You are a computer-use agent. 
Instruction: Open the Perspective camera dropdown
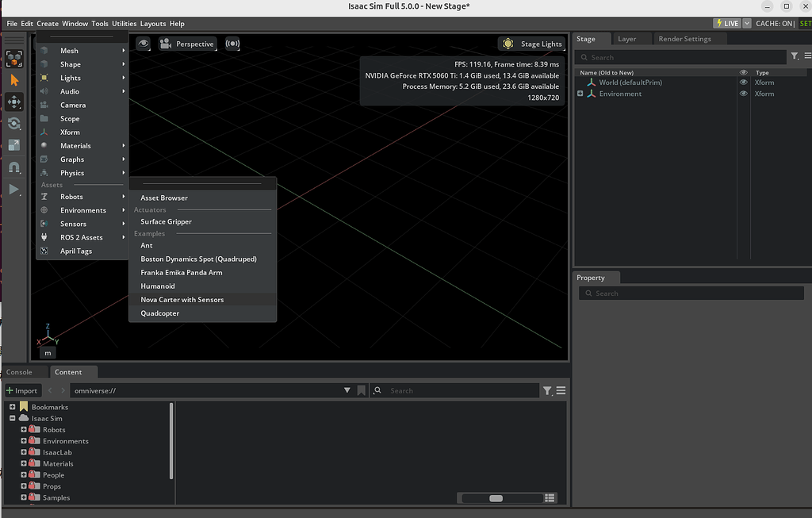[x=195, y=44]
